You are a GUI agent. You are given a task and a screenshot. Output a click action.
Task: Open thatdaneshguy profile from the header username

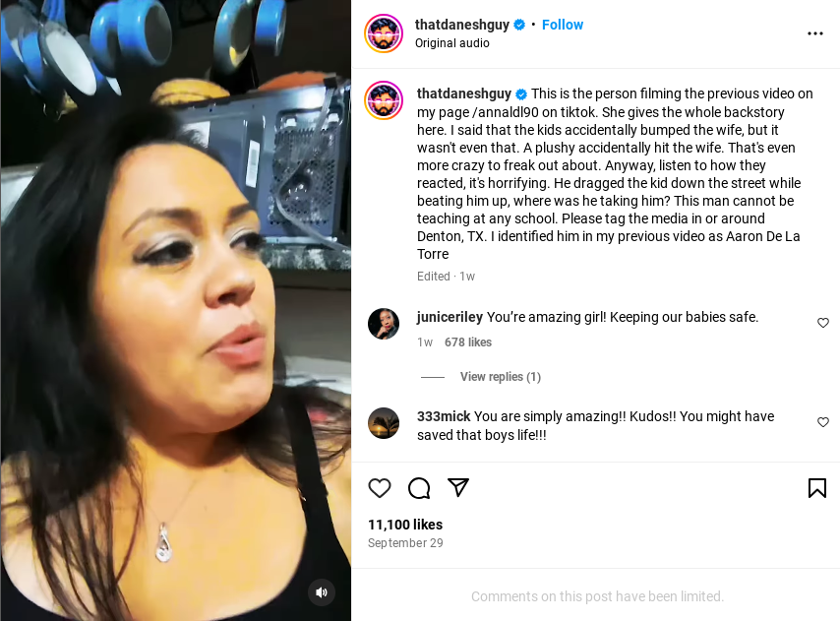point(461,25)
